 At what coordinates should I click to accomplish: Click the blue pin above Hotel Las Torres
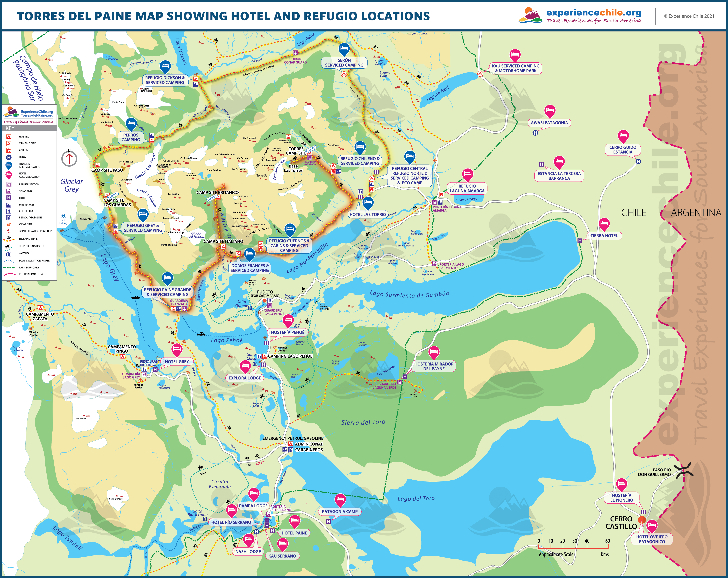point(368,202)
